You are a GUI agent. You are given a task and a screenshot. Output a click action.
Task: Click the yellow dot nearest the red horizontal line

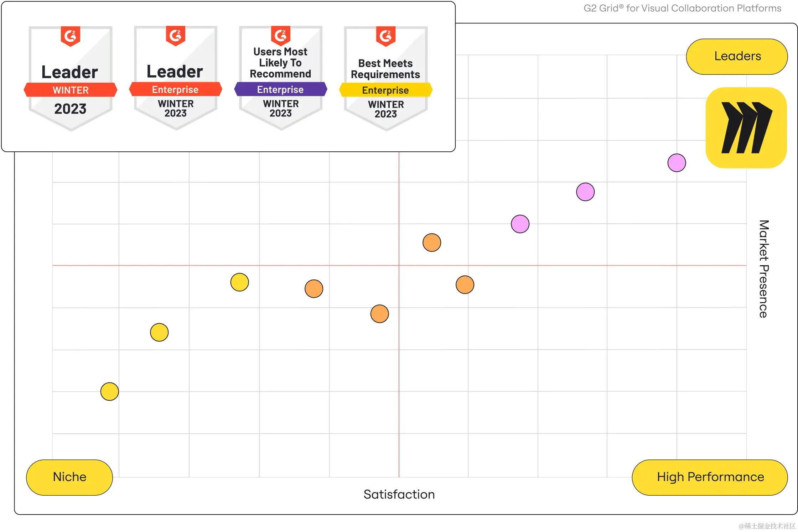(x=239, y=282)
